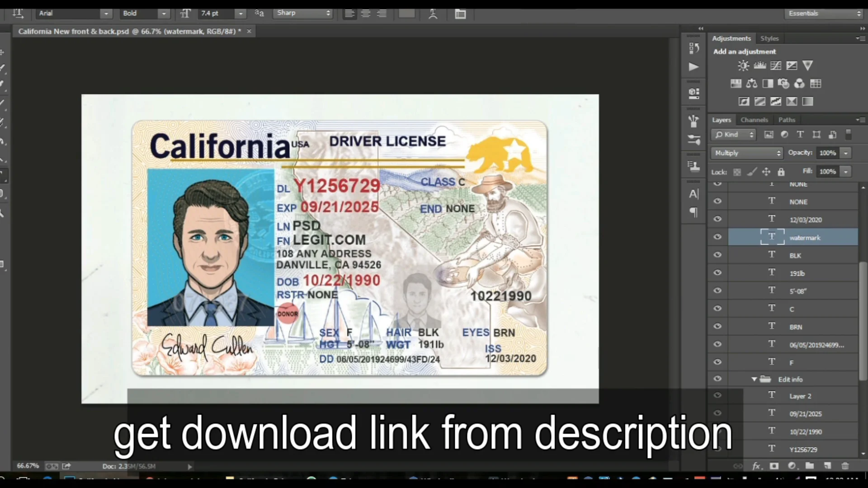Click the Curves adjustment icon
Screen dimensions: 868x488
click(776, 66)
